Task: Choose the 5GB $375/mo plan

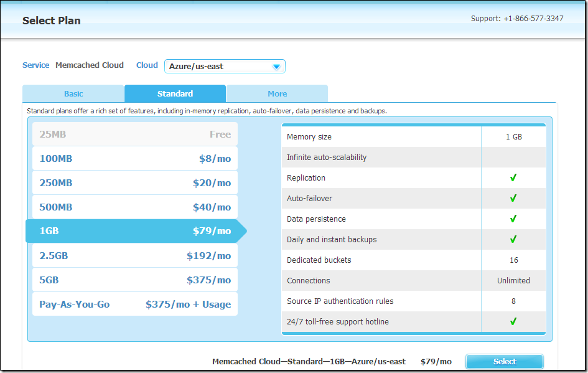Action: [x=135, y=280]
